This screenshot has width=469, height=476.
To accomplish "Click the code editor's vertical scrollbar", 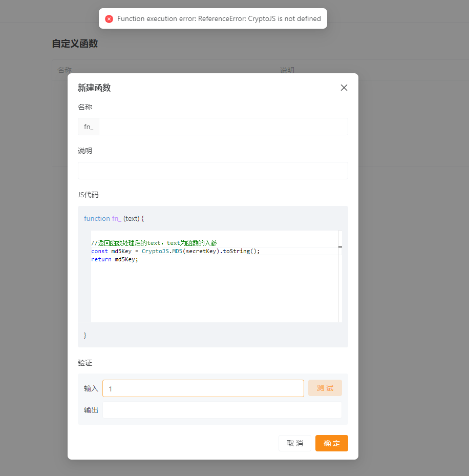I will (x=340, y=276).
